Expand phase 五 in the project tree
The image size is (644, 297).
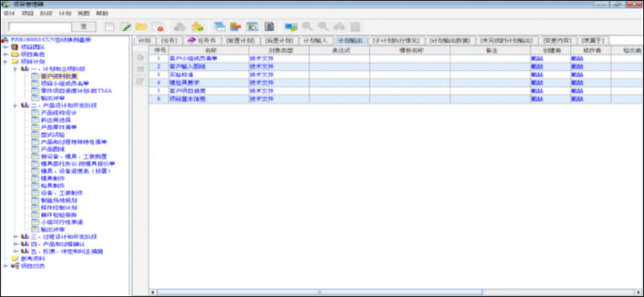pos(15,251)
